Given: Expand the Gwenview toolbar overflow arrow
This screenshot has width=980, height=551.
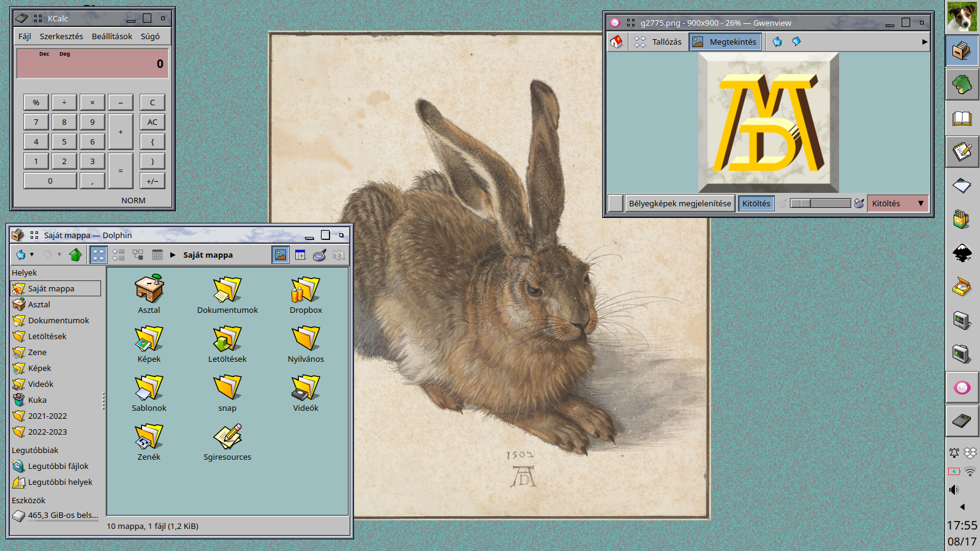Looking at the screenshot, I should point(924,42).
